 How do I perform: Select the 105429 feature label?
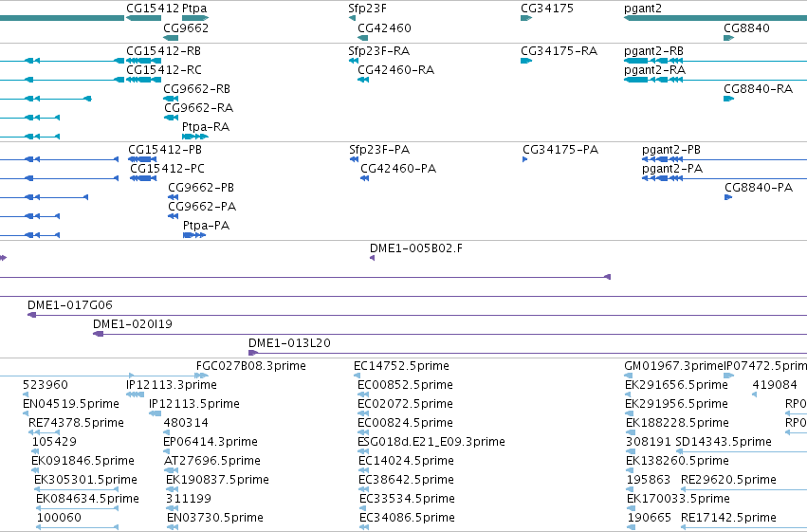click(54, 442)
